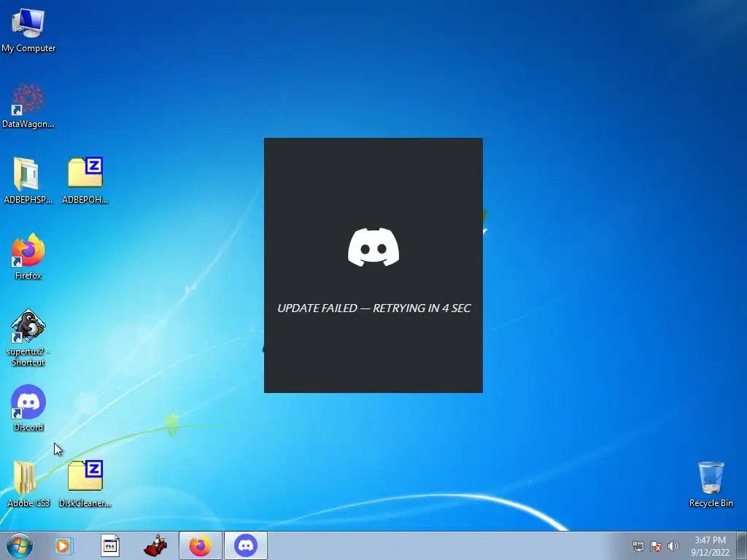Click the Discord logo in updater window
Screen dimensions: 747x560
[373, 247]
